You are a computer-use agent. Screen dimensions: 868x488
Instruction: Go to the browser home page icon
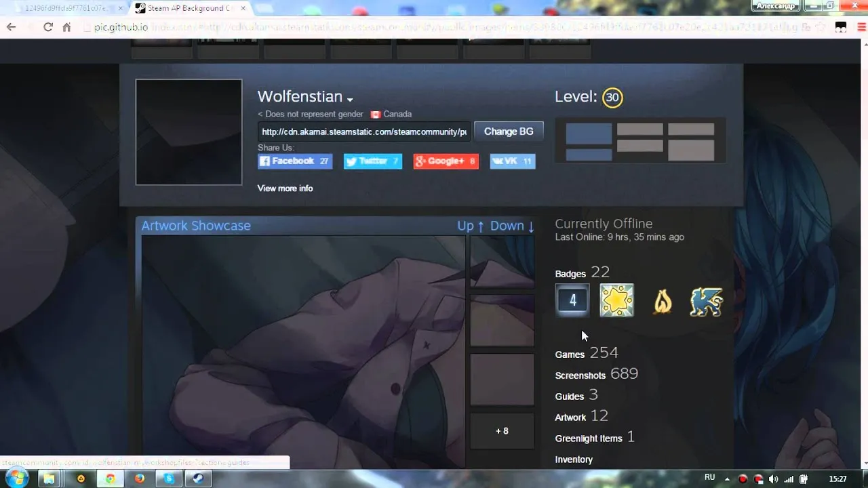[x=66, y=27]
